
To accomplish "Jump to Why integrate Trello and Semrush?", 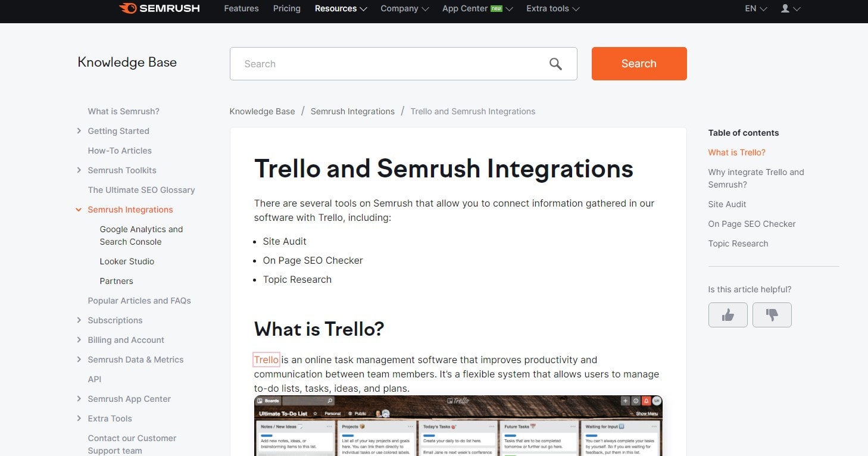I will click(755, 178).
